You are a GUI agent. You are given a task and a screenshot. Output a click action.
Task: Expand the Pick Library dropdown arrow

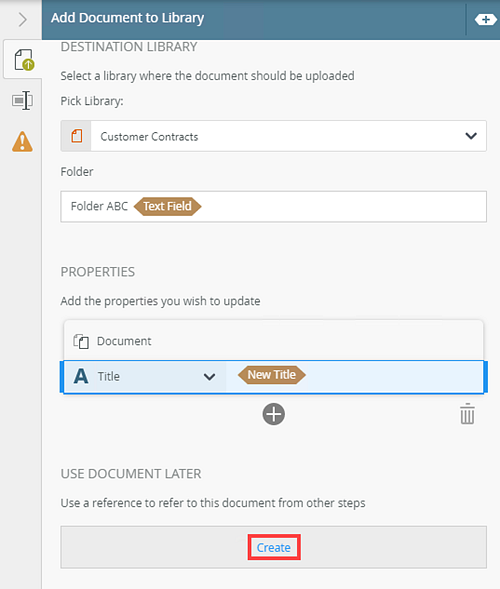pos(471,136)
